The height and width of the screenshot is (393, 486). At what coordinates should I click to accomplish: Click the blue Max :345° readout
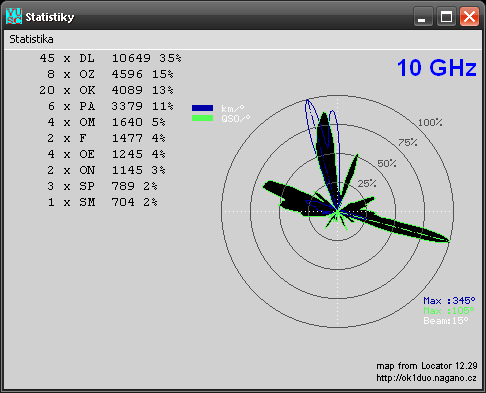(449, 301)
